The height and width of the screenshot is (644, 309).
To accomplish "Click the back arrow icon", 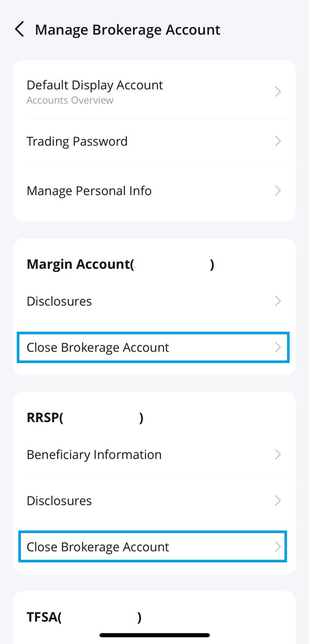I will point(19,29).
